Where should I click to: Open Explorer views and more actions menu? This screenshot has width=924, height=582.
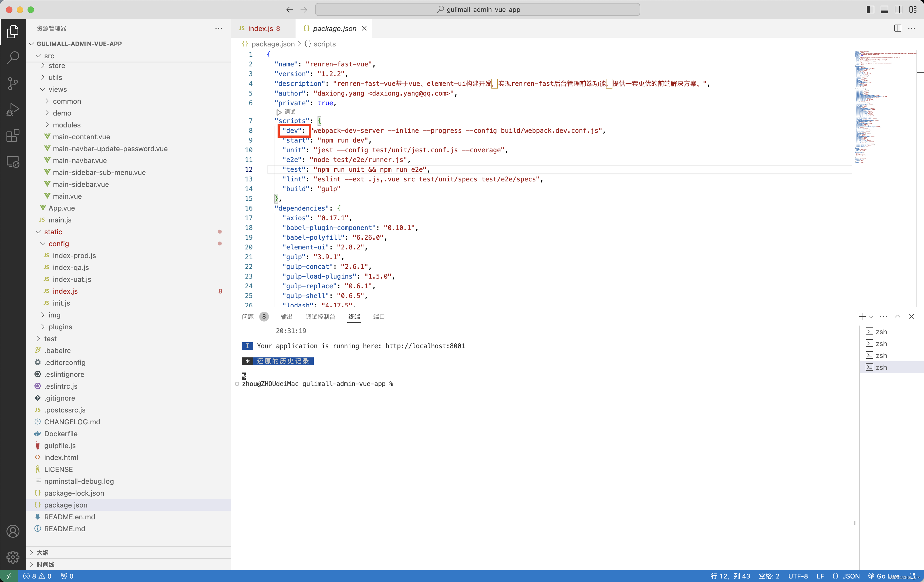point(219,28)
